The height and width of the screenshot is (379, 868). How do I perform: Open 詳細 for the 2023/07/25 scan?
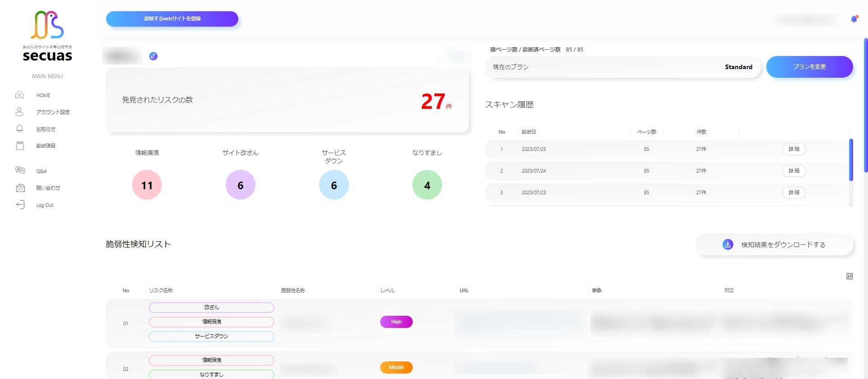point(794,149)
